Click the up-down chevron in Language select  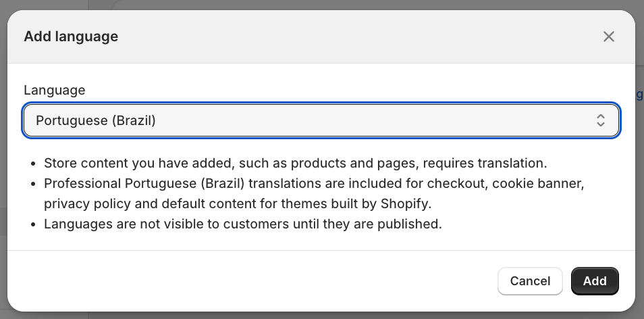[x=600, y=120]
